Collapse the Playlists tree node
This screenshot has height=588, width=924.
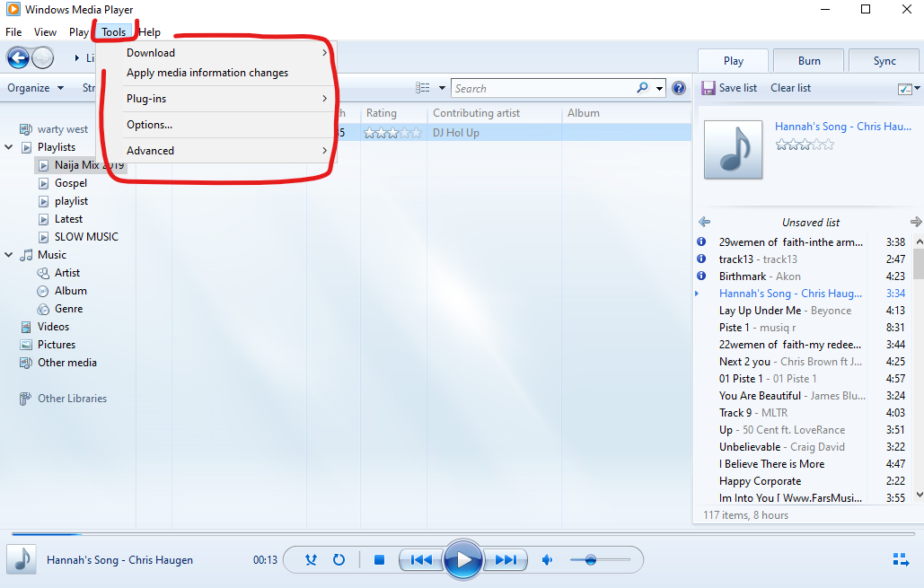coord(9,147)
